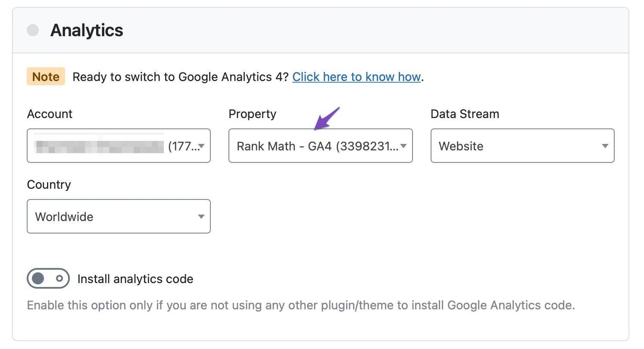Click the help text about other plugin/theme
This screenshot has height=349, width=644.
pos(300,305)
